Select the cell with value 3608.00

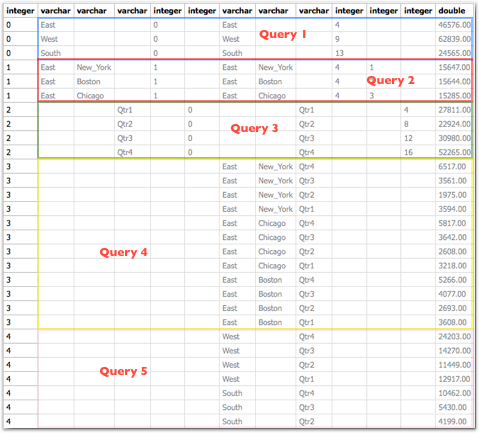coord(454,322)
